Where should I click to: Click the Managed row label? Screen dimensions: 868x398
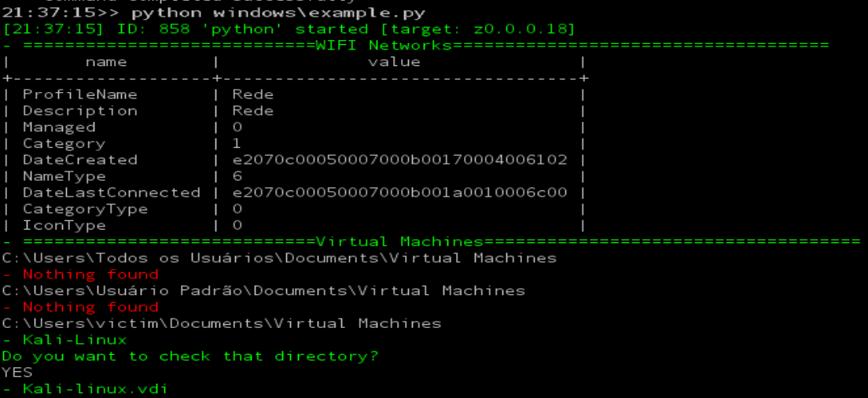tap(59, 127)
